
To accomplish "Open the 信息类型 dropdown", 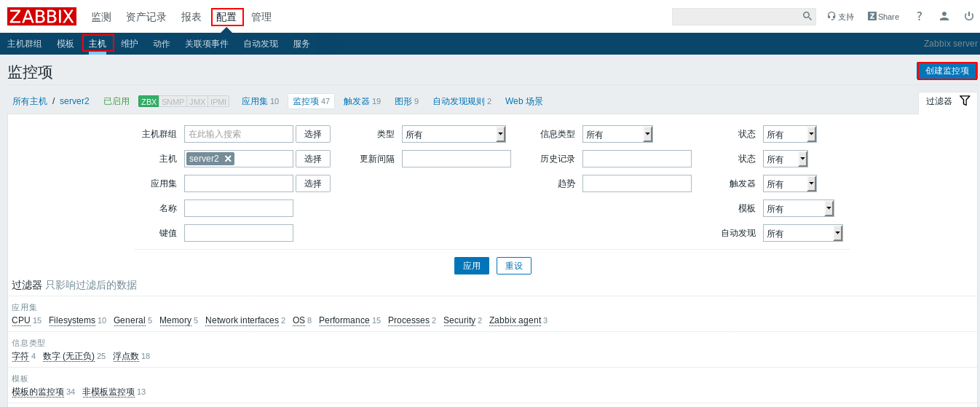I will (617, 134).
